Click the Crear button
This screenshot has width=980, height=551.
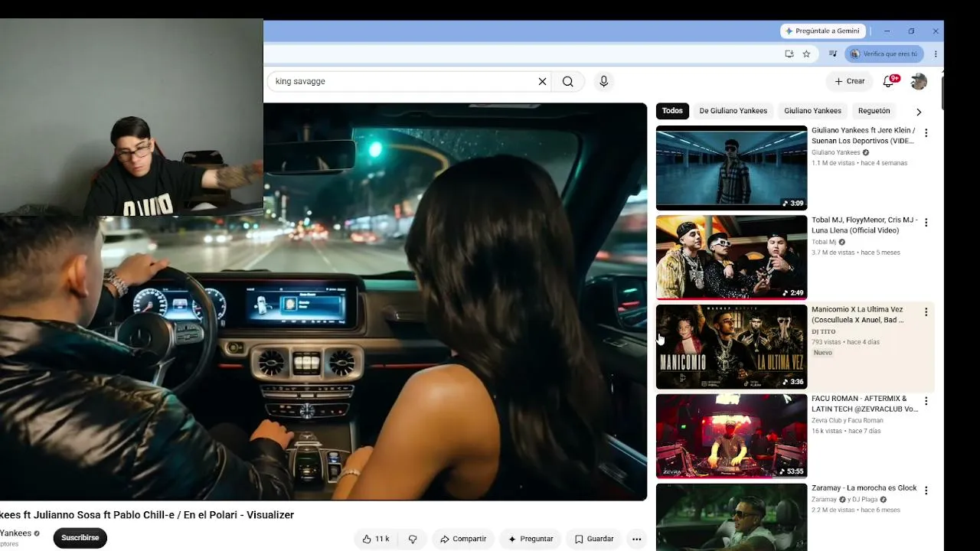tap(850, 81)
